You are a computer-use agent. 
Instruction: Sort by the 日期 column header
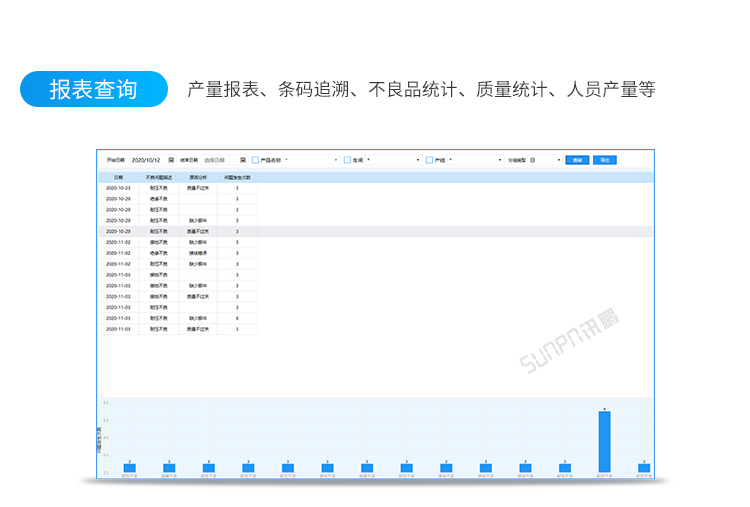119,177
